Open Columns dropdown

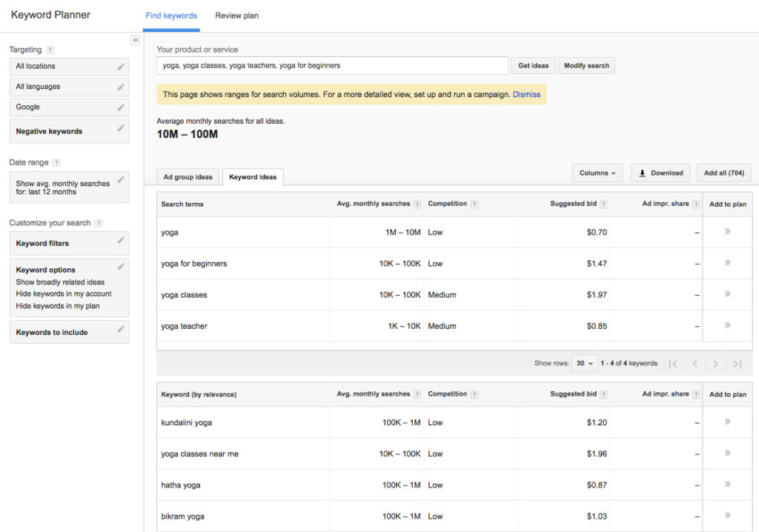coord(597,173)
